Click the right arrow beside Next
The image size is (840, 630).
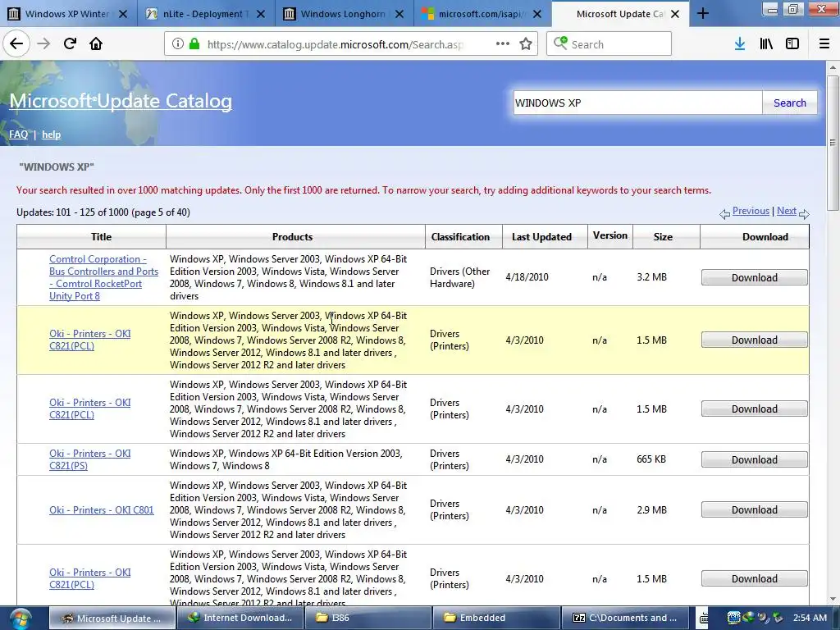point(804,214)
